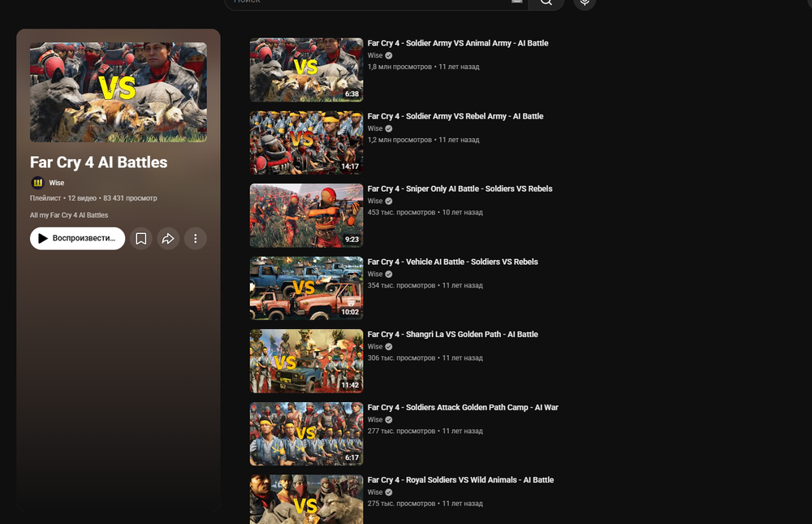Open Soldier Army VS Rebel Army video title
812x524 pixels.
pos(456,116)
